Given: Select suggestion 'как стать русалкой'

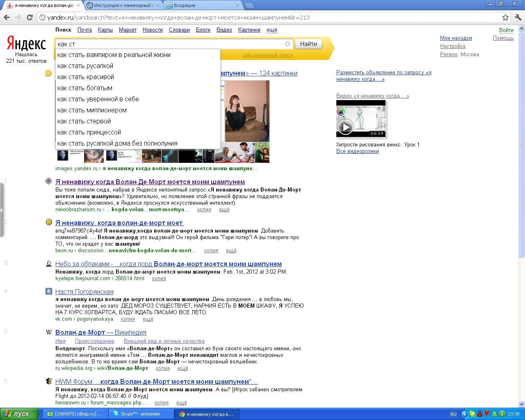Looking at the screenshot, I should tap(85, 66).
